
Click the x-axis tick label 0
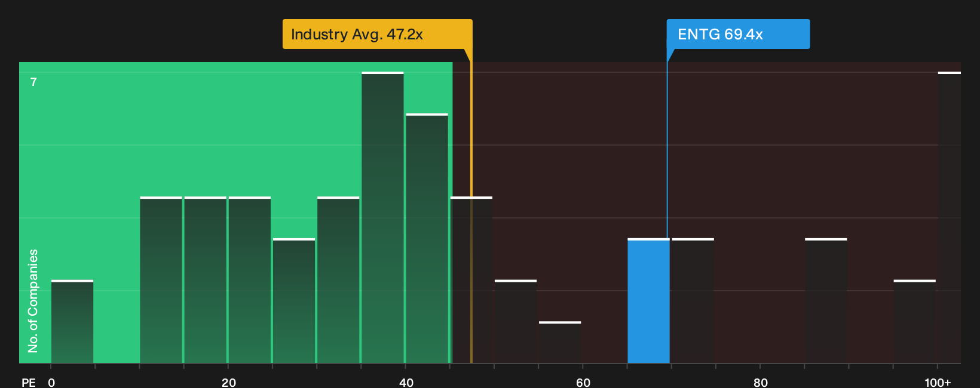pos(51,383)
